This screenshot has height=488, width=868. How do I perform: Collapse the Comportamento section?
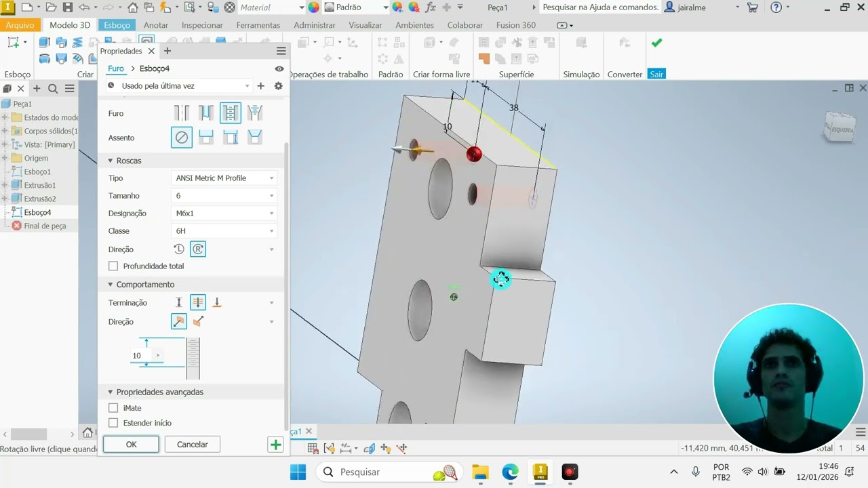click(x=111, y=285)
